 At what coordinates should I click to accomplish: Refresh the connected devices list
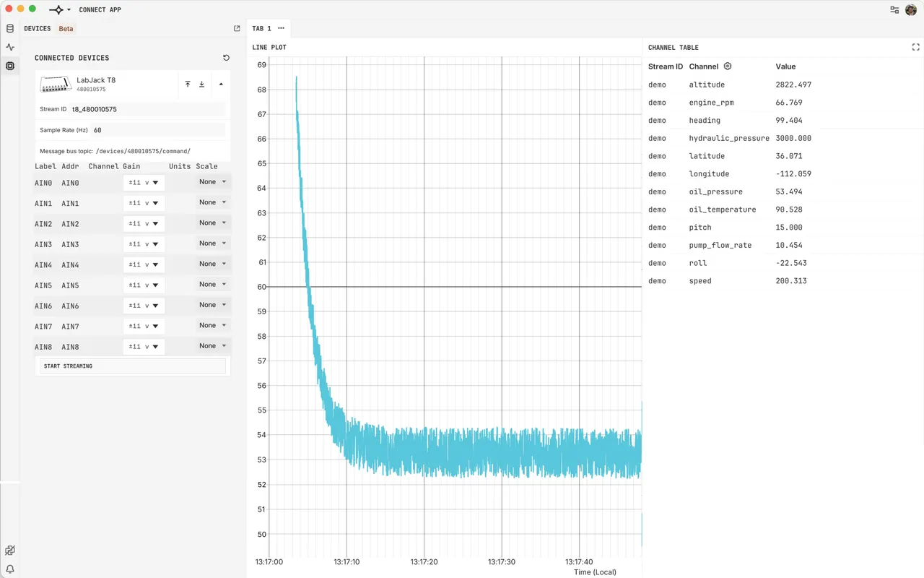coord(226,58)
